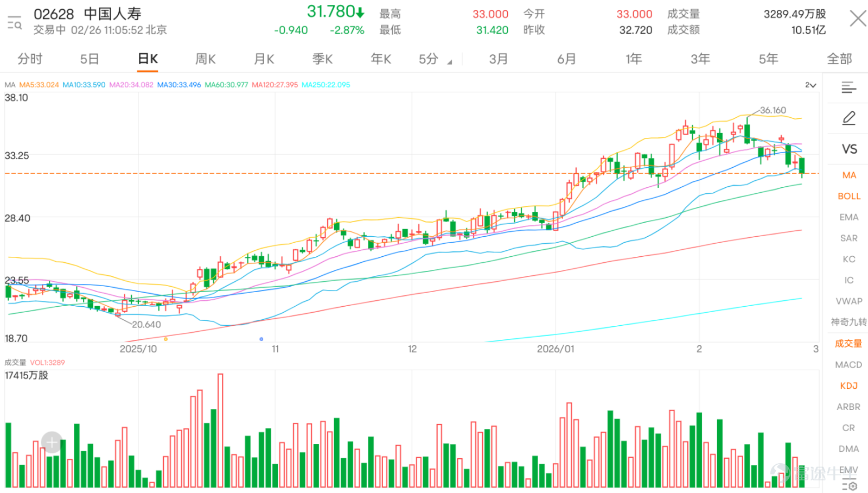Viewport: 868px width, 493px height.
Task: Expand the 2 panes dropdown
Action: [810, 85]
